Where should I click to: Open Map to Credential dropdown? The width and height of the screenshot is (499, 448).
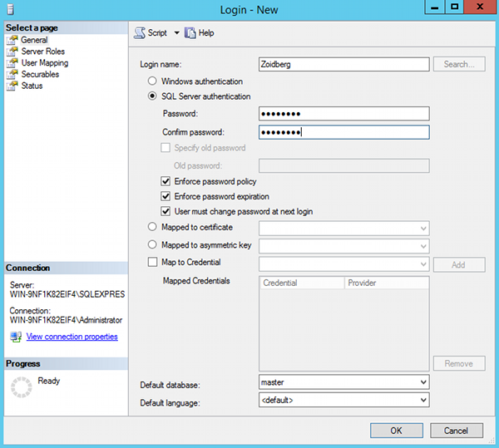(344, 264)
